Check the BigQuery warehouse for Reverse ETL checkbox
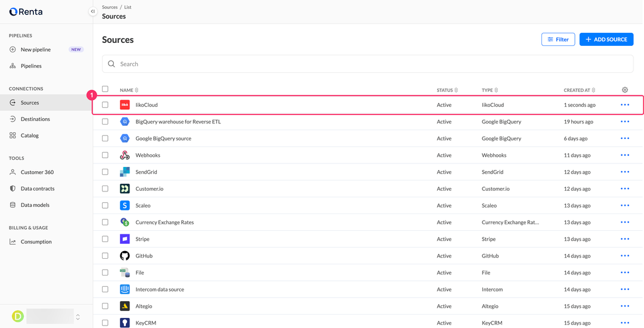The width and height of the screenshot is (644, 328). (x=105, y=122)
